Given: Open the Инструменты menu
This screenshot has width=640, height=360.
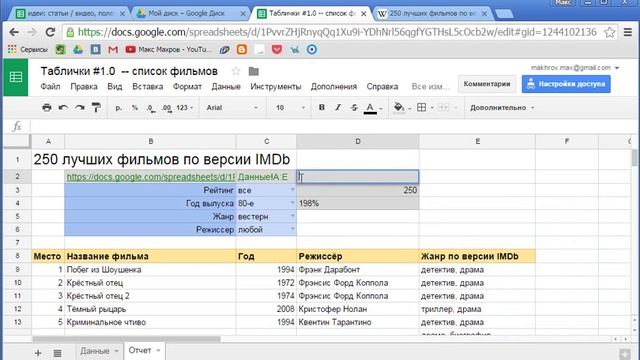Looking at the screenshot, I should [276, 87].
